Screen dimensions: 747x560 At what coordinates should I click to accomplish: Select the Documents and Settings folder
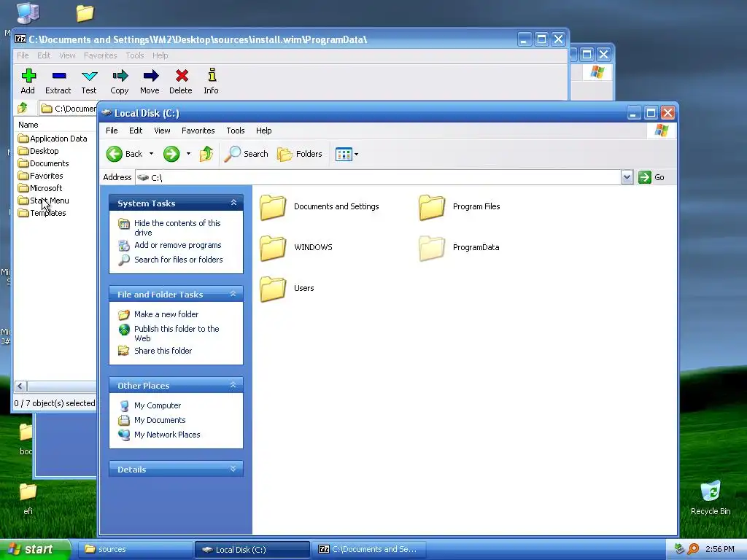pos(320,207)
